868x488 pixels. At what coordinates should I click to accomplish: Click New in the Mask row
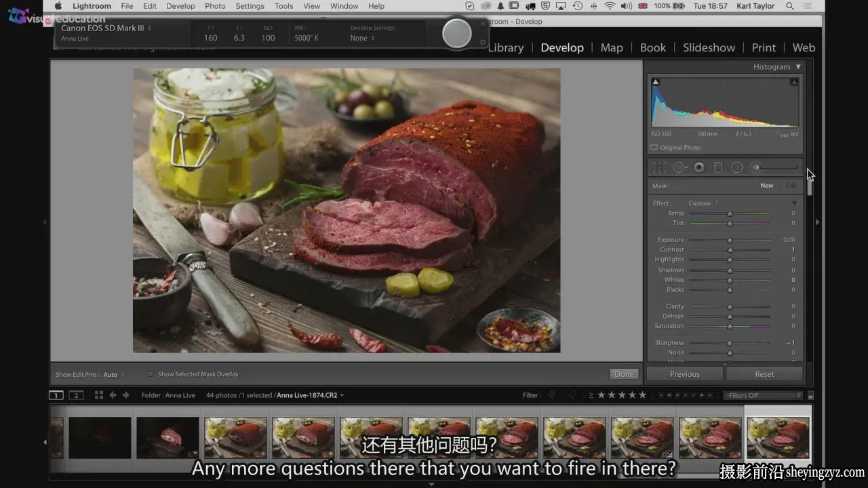point(766,185)
